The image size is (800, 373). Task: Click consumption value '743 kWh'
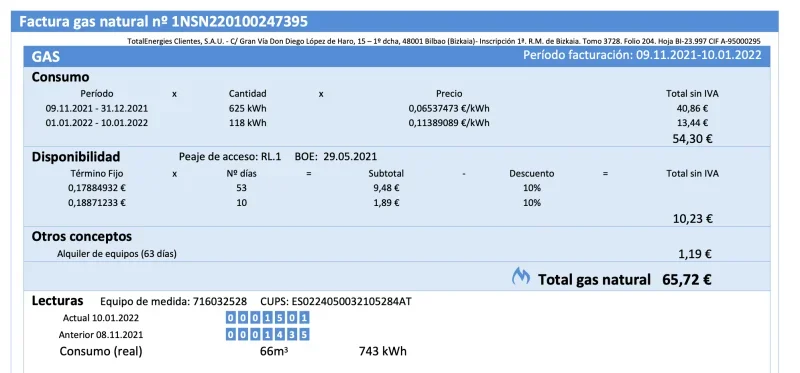pyautogui.click(x=383, y=351)
